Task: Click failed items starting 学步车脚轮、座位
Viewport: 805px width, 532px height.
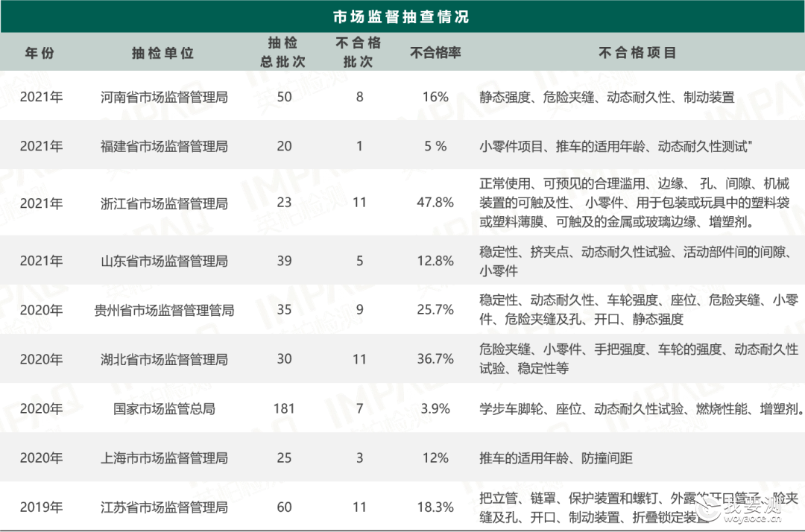Action: (641, 408)
